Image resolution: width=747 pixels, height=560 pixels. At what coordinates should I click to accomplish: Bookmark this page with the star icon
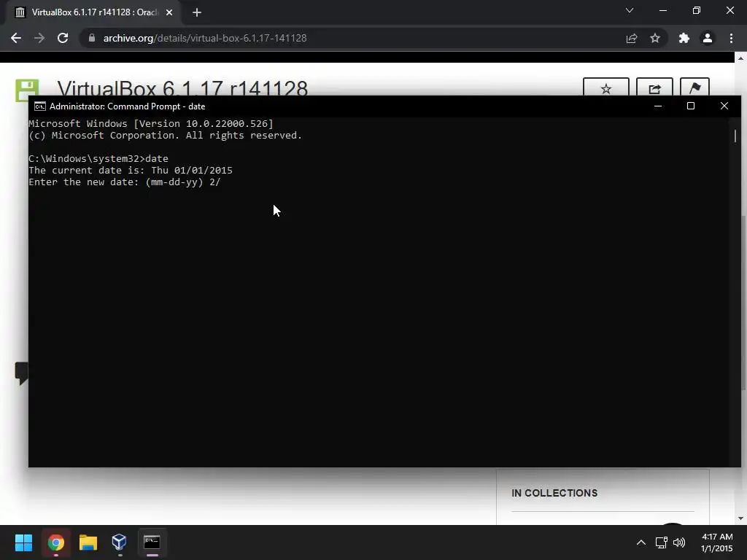(655, 38)
